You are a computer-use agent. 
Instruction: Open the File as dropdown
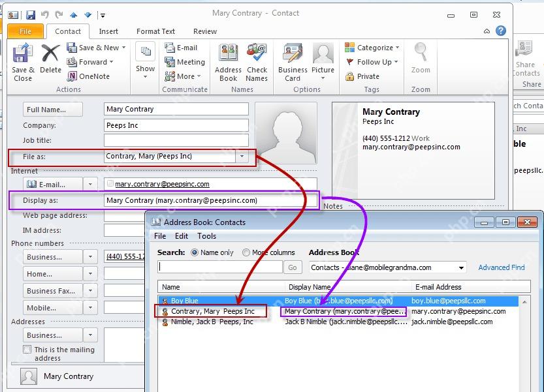[x=242, y=157]
